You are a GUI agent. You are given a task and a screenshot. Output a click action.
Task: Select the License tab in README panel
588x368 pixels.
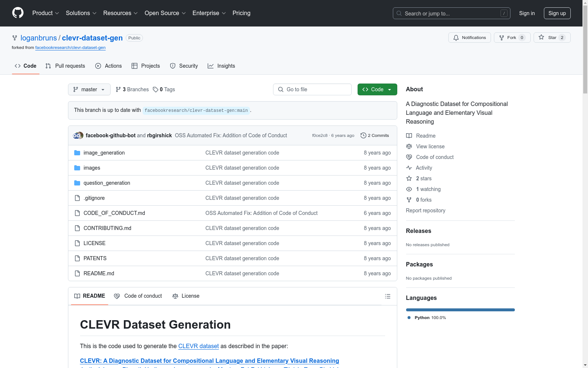tap(186, 296)
